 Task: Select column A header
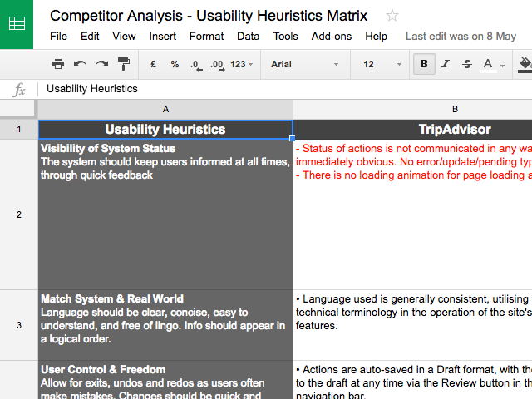pyautogui.click(x=165, y=109)
